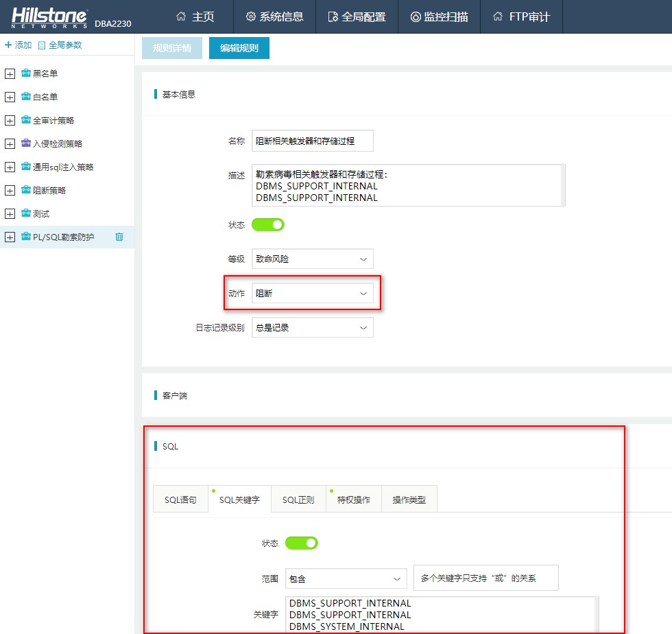The image size is (672, 634).
Task: Open the 监控扫描 top menu
Action: (x=440, y=16)
